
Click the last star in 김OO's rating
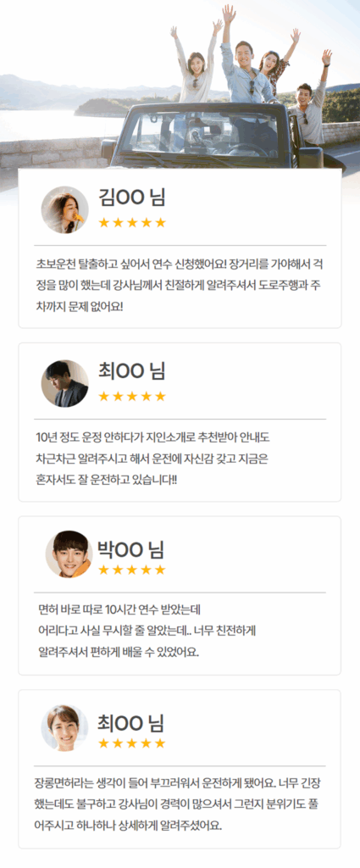[x=160, y=223]
